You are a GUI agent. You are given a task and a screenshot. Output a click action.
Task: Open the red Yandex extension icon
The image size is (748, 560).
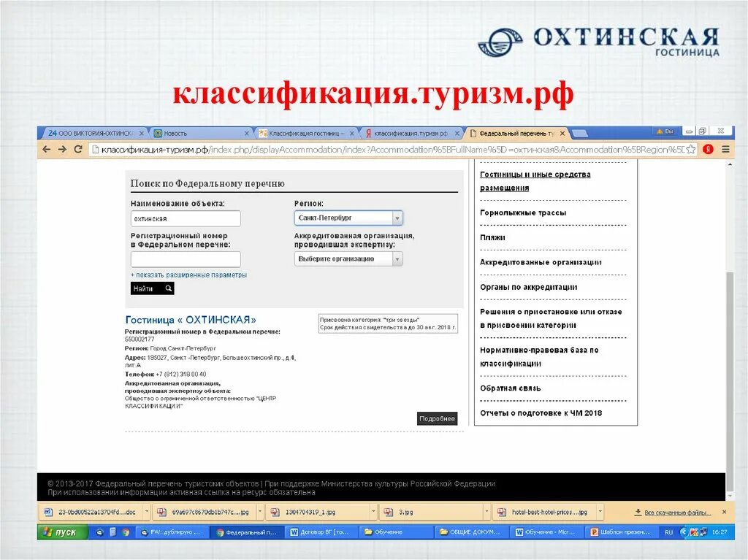(x=709, y=149)
